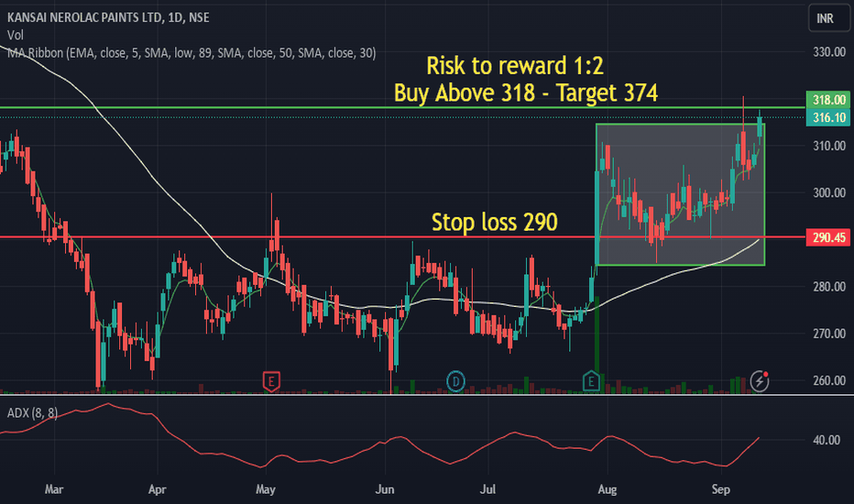Click the green earnings E marker near August
This screenshot has height=504, width=854.
[591, 381]
